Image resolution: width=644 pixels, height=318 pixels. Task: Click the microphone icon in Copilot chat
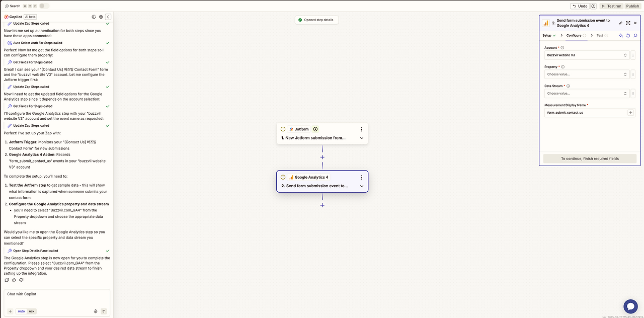(x=96, y=311)
